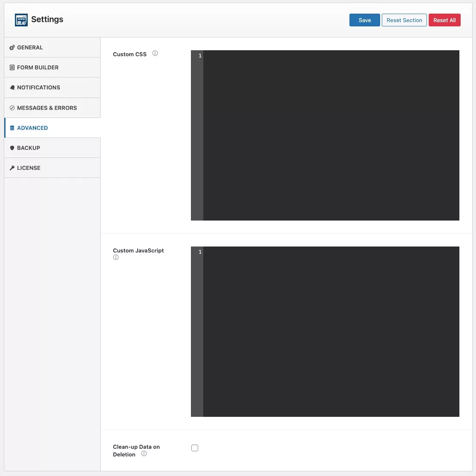Focus the Custom JavaScript code editor
Image resolution: width=476 pixels, height=476 pixels.
pos(331,332)
